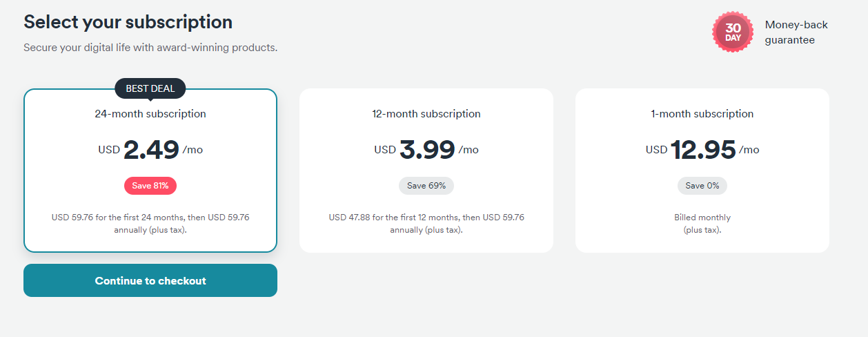
Task: Click the USD 59.76 first 24 months note
Action: (x=150, y=224)
